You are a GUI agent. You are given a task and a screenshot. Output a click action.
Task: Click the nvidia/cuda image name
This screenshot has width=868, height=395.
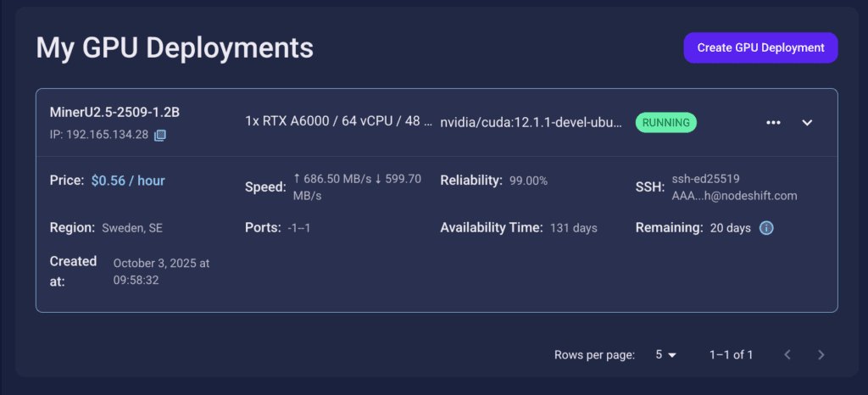click(531, 122)
